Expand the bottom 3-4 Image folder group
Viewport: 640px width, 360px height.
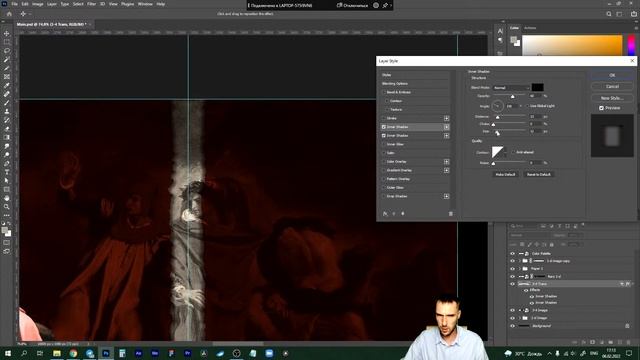tap(520, 318)
